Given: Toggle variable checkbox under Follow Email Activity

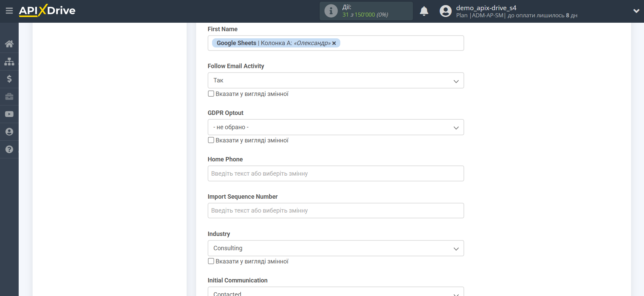Looking at the screenshot, I should tap(211, 94).
